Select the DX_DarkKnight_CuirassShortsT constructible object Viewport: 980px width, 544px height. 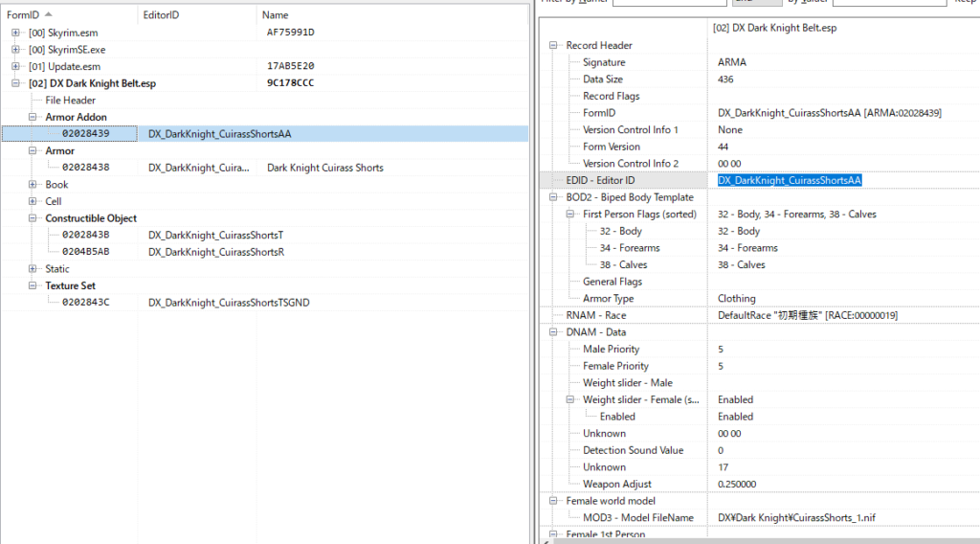click(x=215, y=235)
